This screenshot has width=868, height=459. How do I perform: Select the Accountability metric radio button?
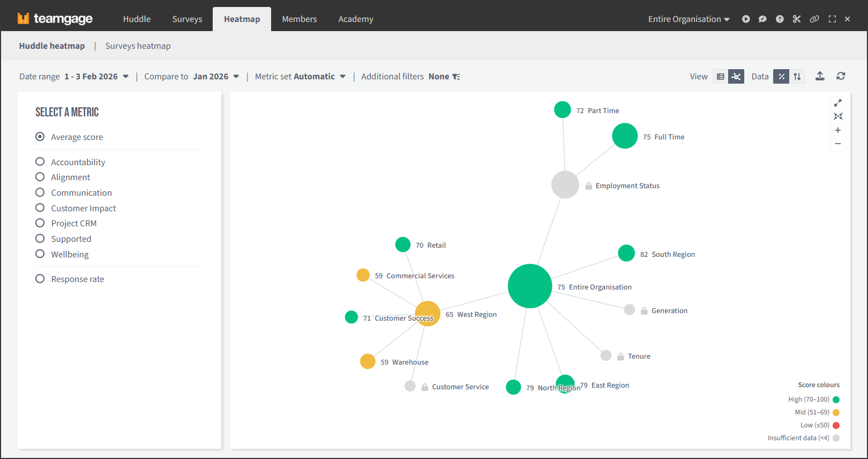click(40, 162)
